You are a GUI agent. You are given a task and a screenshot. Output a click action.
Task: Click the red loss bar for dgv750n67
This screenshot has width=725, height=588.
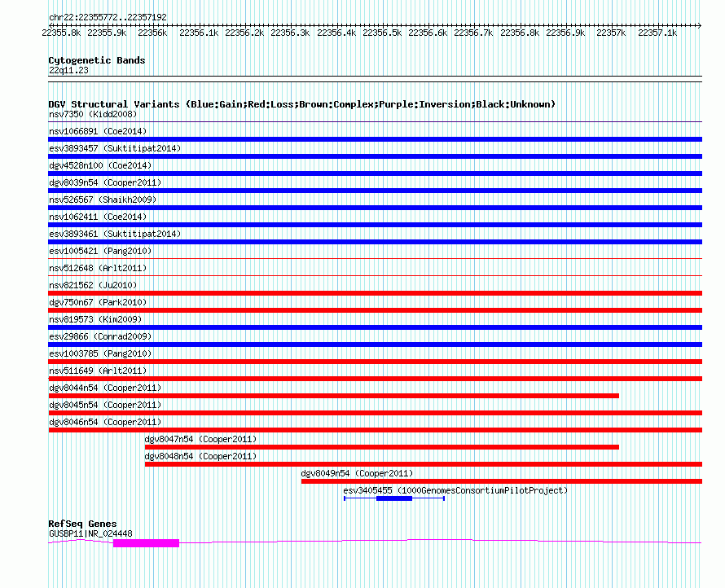[375, 310]
